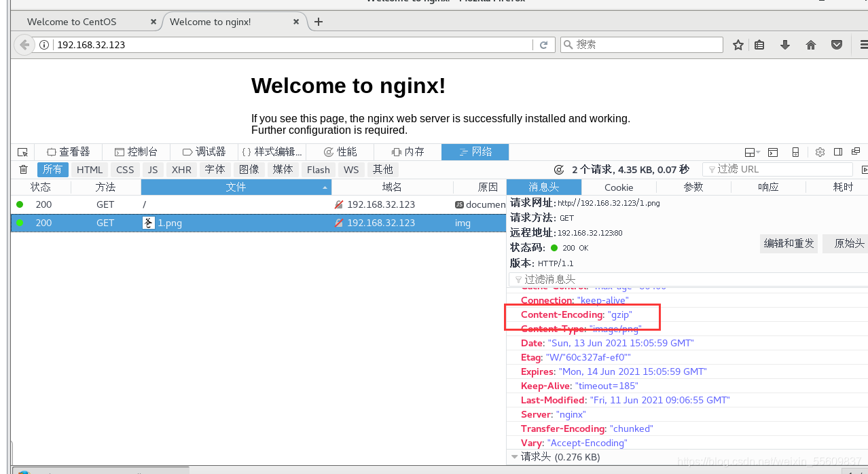The image size is (868, 474).
Task: Open performance analysis icon beside request summary
Action: [559, 170]
